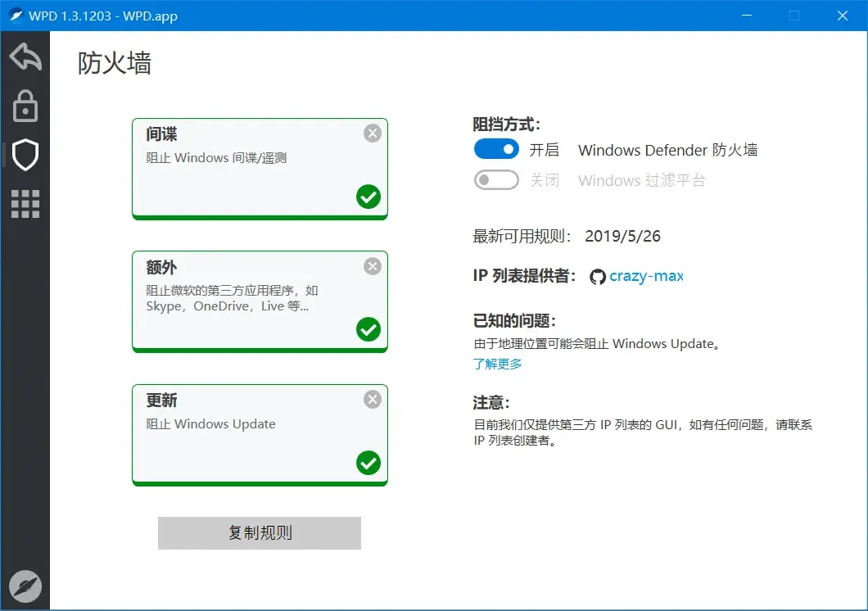Image resolution: width=868 pixels, height=611 pixels.
Task: Open the apps grid sidebar icon
Action: [x=25, y=204]
